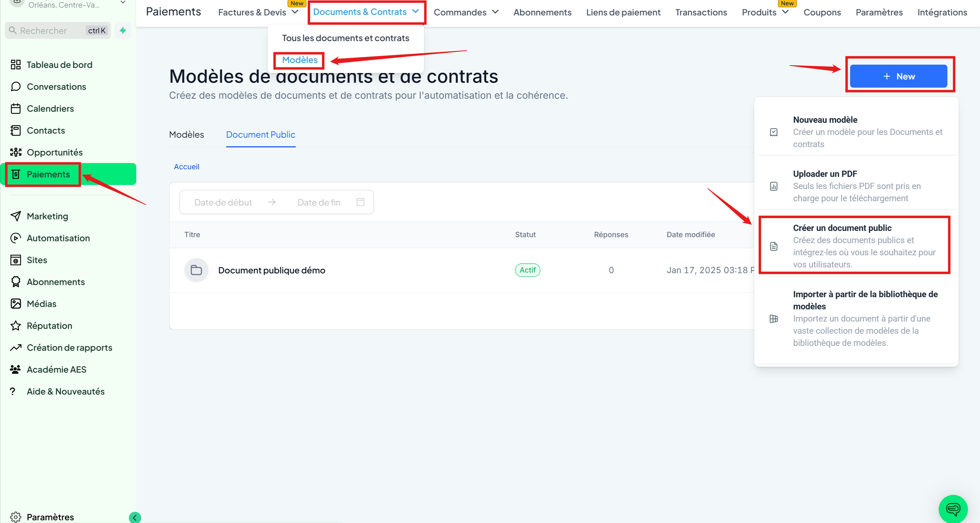Open the Contacts address book icon
Viewport: 980px width, 523px height.
[16, 131]
